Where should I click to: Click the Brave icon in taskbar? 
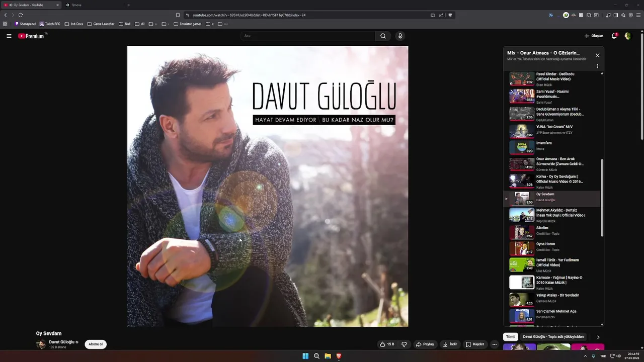339,356
